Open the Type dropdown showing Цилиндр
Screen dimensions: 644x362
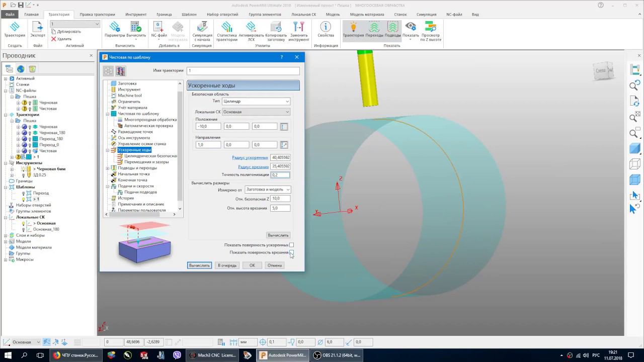click(256, 101)
